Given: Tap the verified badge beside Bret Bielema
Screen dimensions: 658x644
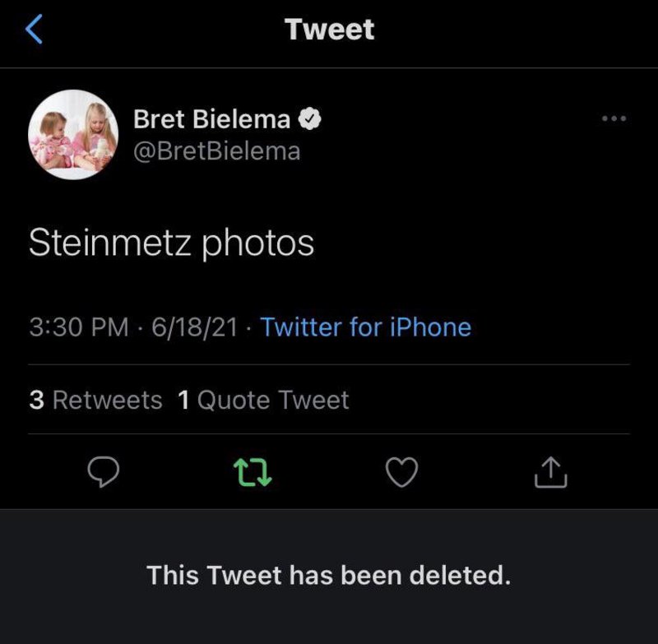Looking at the screenshot, I should pos(309,119).
